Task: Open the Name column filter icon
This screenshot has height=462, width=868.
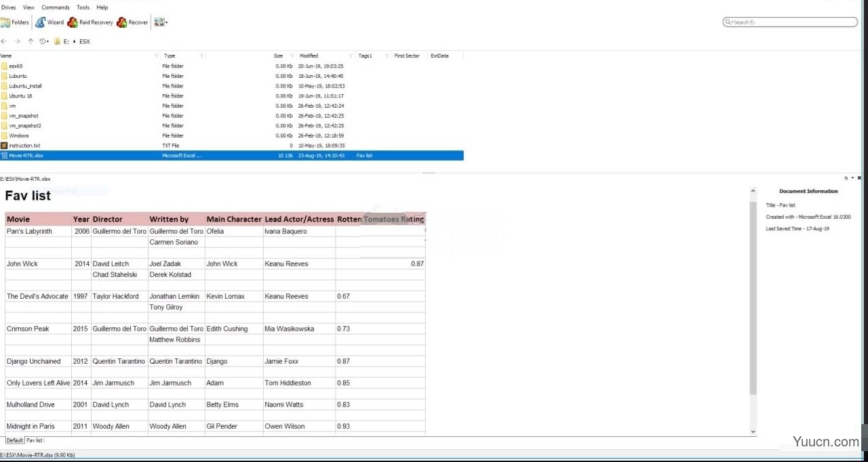Action: click(157, 56)
